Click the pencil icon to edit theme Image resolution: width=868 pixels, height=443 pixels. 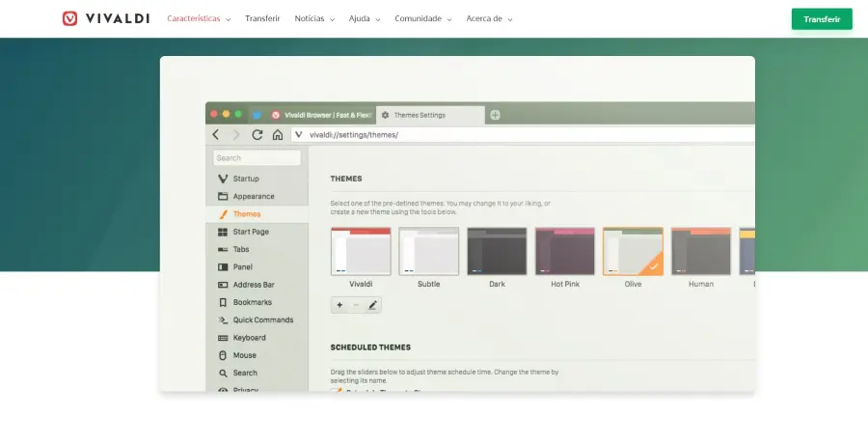(x=372, y=305)
